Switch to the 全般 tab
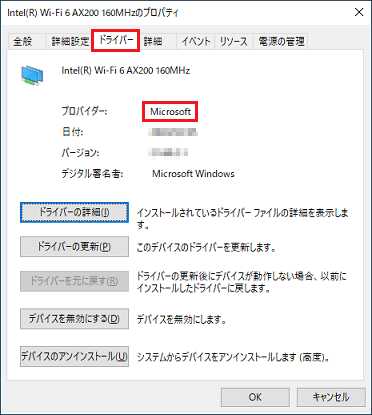Image resolution: width=372 pixels, height=415 pixels. pos(23,42)
